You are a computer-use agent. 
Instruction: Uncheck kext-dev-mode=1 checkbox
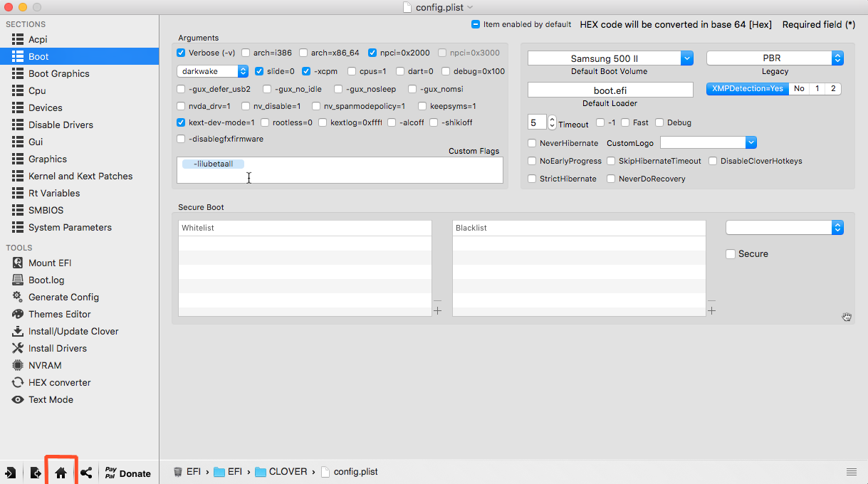click(181, 122)
